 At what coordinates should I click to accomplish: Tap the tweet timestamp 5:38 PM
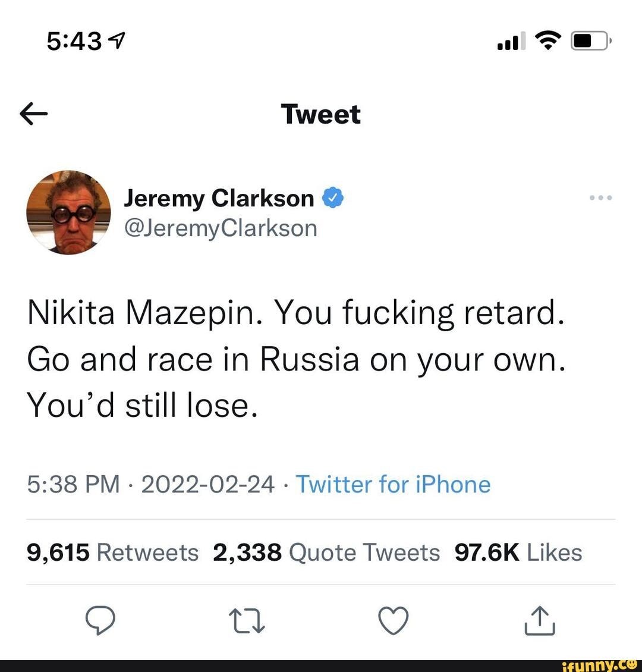pyautogui.click(x=73, y=484)
